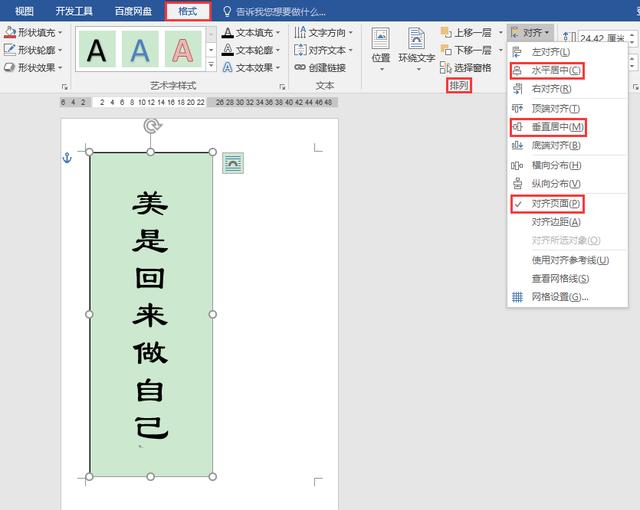This screenshot has height=510, width=640.
Task: Open 形状效果 dropdown
Action: coord(33,67)
